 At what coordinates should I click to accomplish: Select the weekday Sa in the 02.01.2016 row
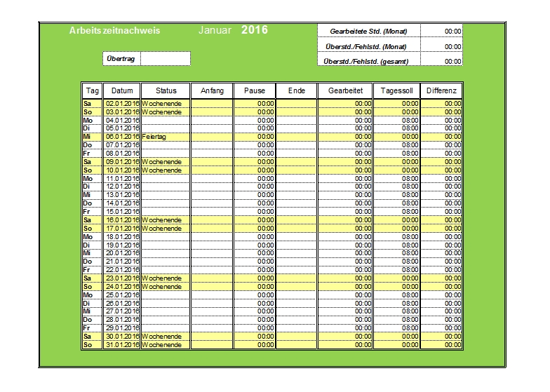pyautogui.click(x=93, y=104)
